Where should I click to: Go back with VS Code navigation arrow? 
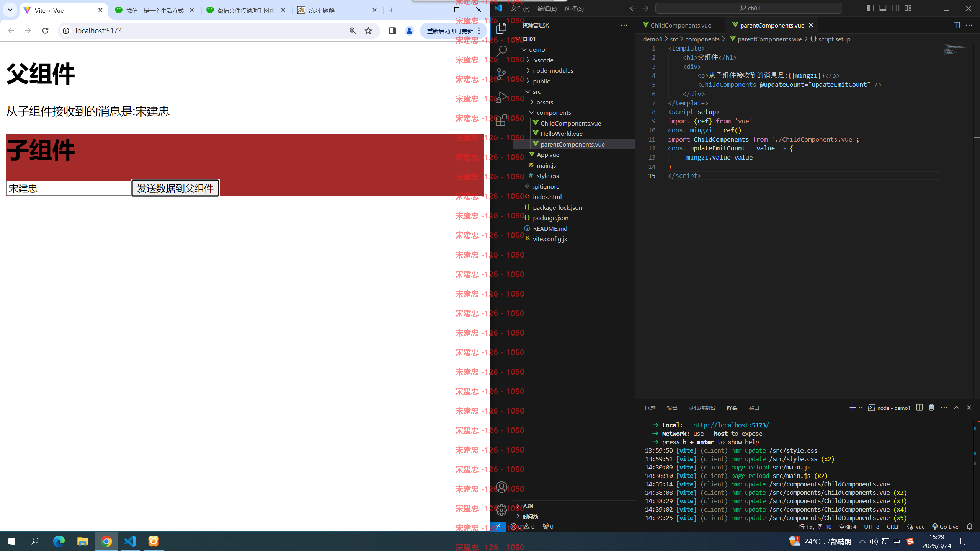(632, 8)
